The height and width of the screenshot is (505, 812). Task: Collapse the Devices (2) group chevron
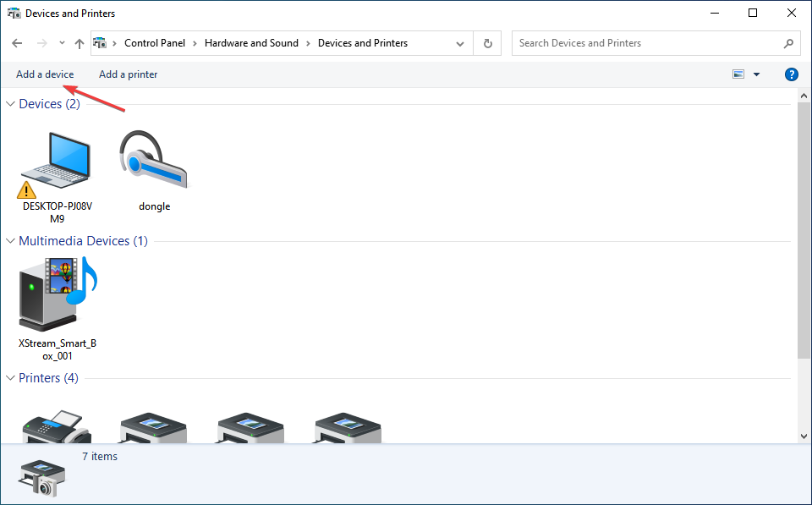10,104
